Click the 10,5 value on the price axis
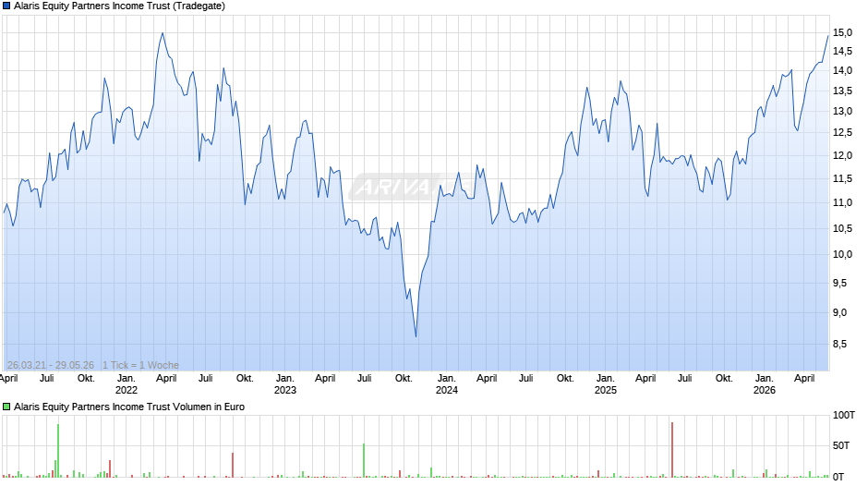 point(842,228)
